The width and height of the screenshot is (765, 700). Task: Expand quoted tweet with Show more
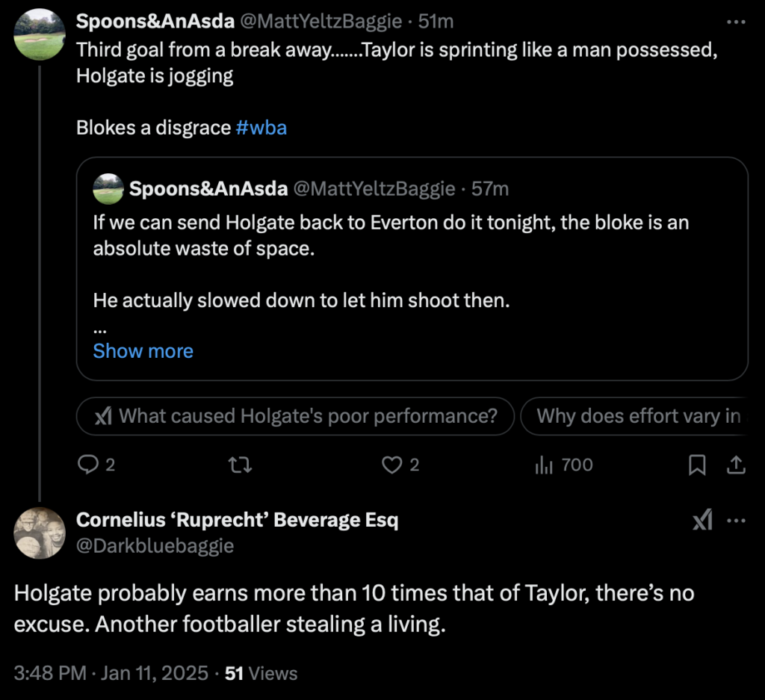(143, 351)
